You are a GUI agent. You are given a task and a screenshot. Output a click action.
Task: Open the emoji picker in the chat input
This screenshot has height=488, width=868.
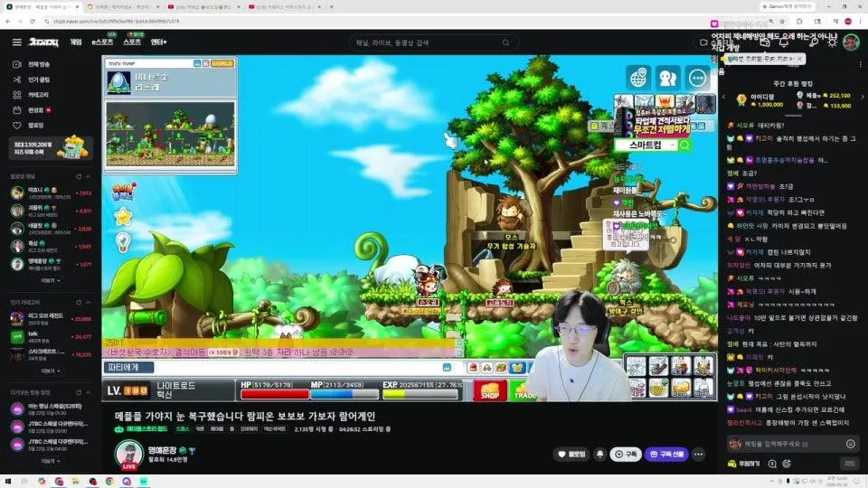point(850,444)
